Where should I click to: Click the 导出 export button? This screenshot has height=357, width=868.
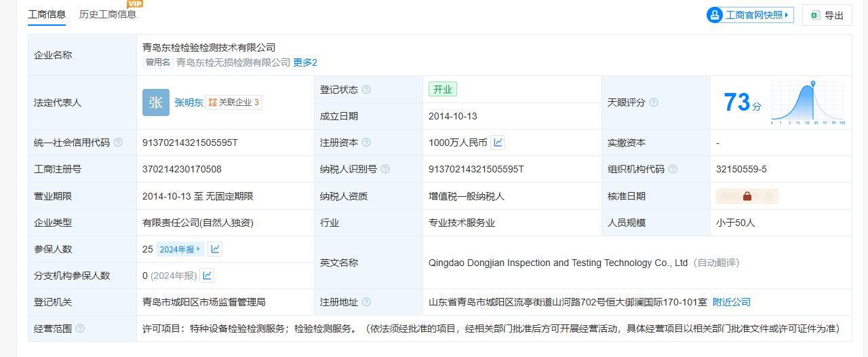827,15
